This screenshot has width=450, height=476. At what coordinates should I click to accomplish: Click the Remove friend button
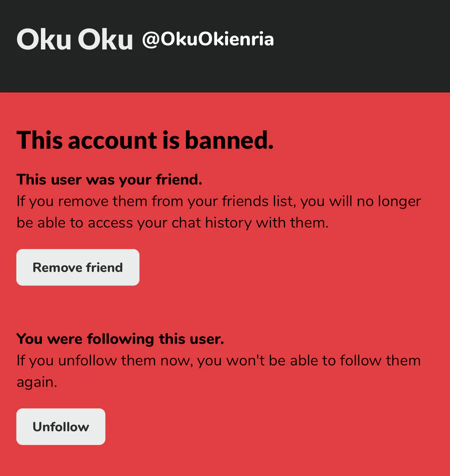click(77, 267)
